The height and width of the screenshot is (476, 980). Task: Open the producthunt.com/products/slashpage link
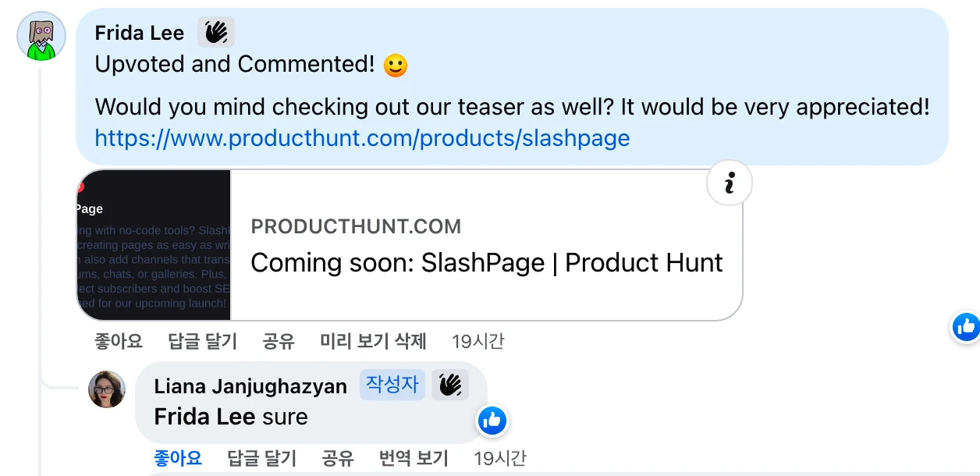point(362,139)
